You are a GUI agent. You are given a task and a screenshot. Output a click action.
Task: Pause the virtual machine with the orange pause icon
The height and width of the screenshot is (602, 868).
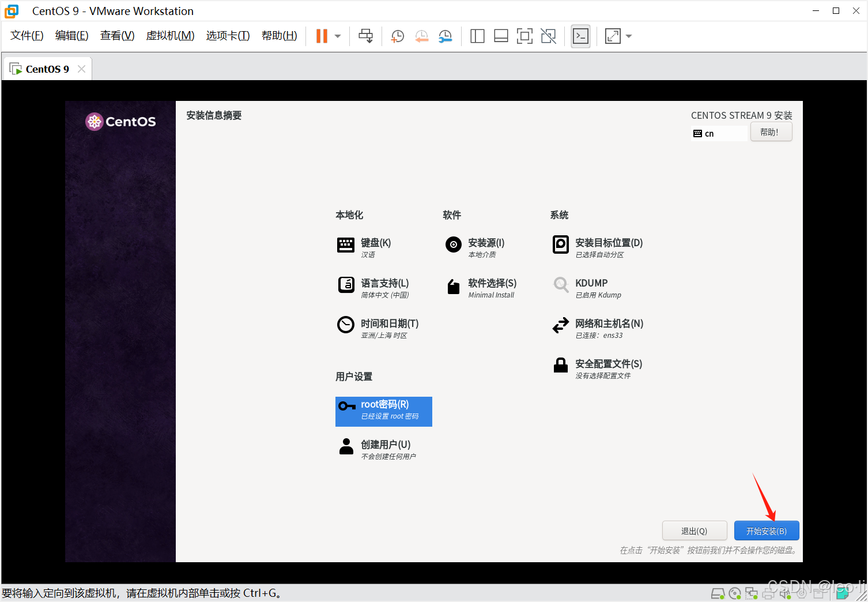(322, 36)
